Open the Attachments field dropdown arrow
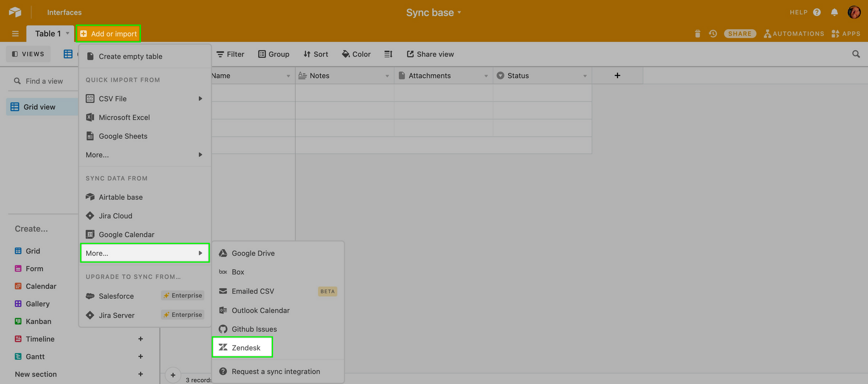Image resolution: width=868 pixels, height=384 pixels. 486,76
